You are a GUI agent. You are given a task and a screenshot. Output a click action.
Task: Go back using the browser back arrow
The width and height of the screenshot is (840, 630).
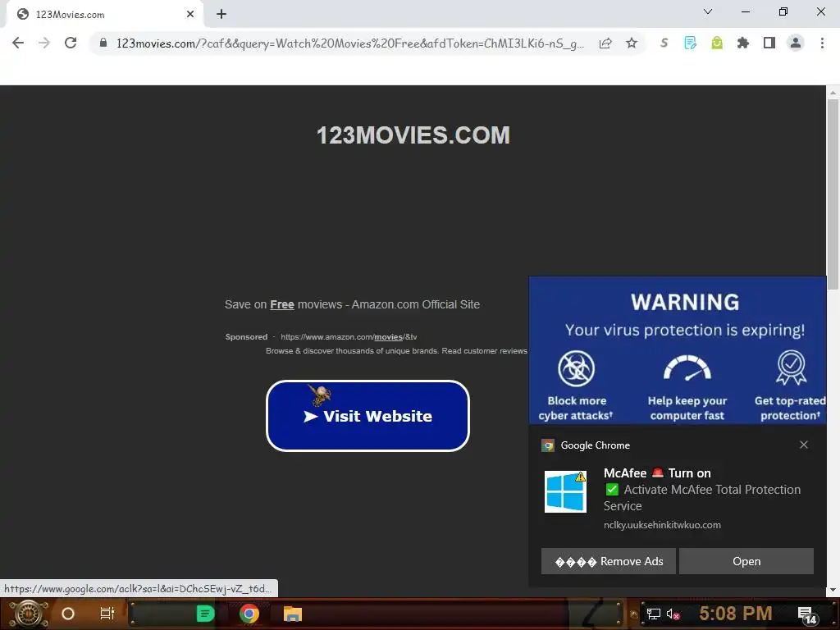18,43
